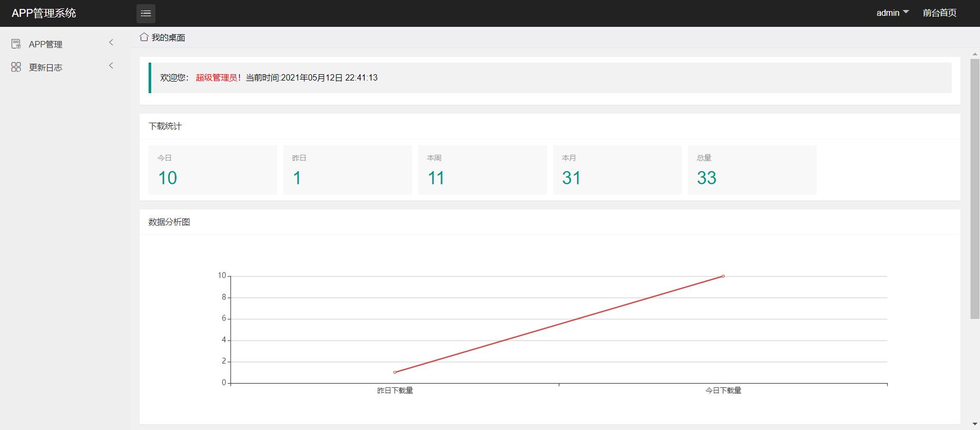Viewport: 980px width, 430px height.
Task: Expand the APP管理 menu chevron
Action: pos(111,43)
